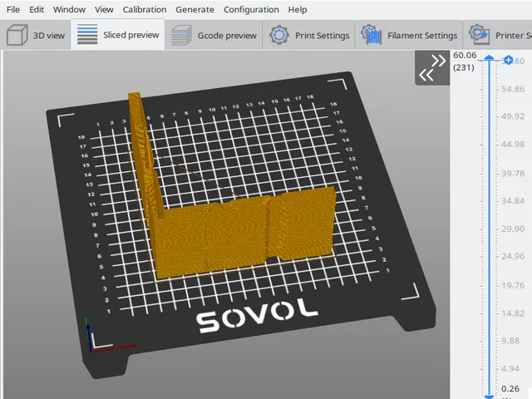This screenshot has height=399, width=532.
Task: Click the upper layer slider thumb
Action: pyautogui.click(x=489, y=57)
